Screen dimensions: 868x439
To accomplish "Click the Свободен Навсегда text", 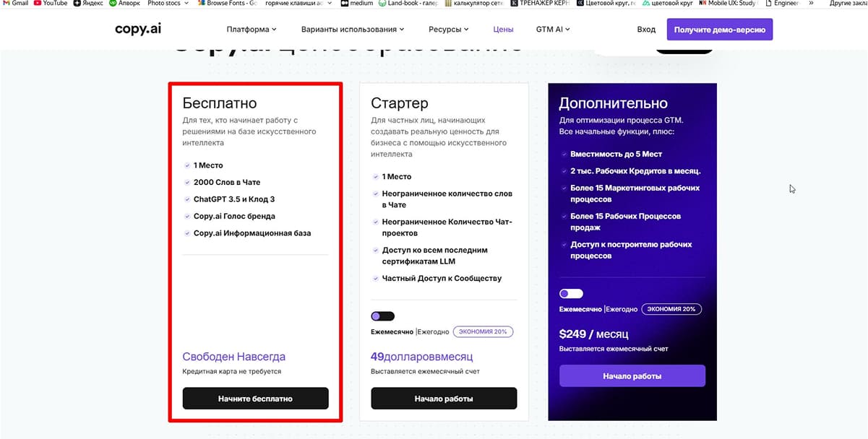I will 234,357.
